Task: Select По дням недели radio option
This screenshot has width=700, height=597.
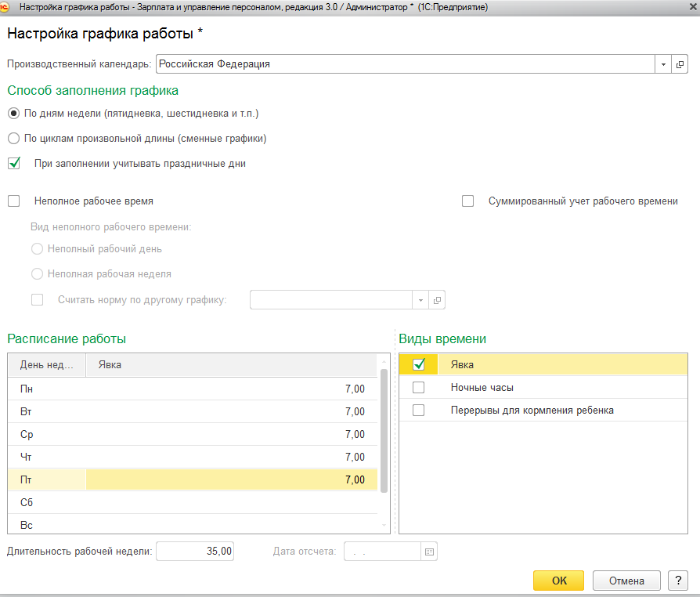Action: (13, 114)
